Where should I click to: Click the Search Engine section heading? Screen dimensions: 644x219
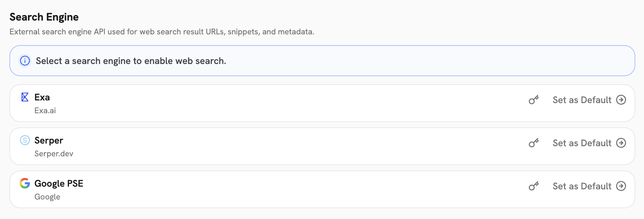(44, 17)
